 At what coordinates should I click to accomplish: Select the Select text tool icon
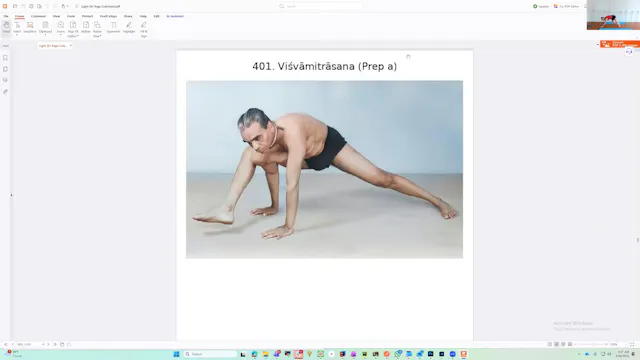click(17, 25)
